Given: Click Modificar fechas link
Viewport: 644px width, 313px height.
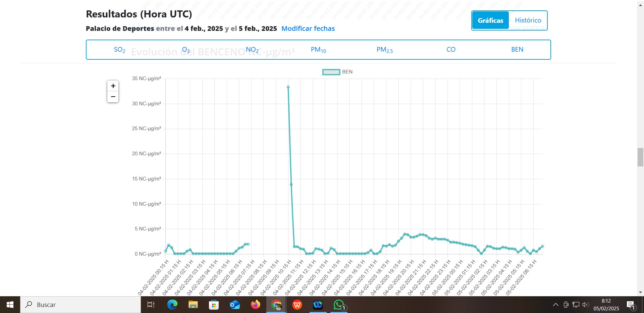Looking at the screenshot, I should pyautogui.click(x=308, y=29).
